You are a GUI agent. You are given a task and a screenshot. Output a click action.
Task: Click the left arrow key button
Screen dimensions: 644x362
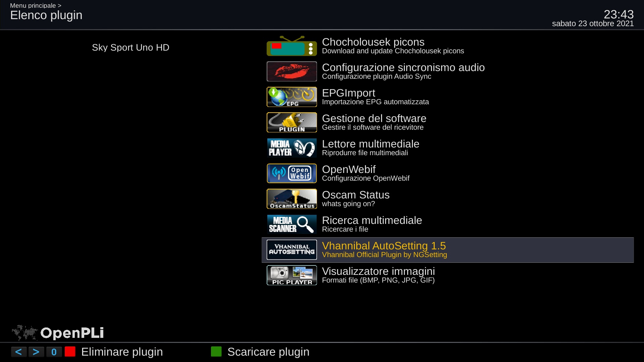[x=19, y=352]
